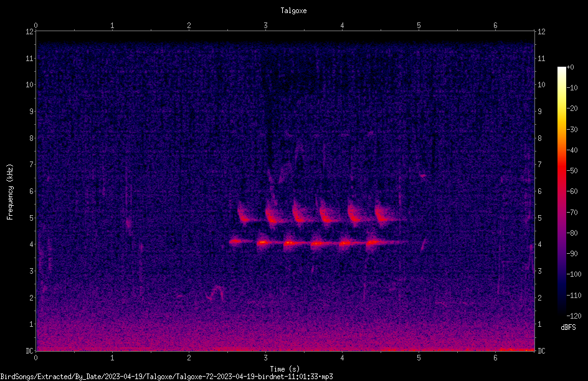Click the DC label on left axis
The width and height of the screenshot is (588, 381).
point(29,351)
